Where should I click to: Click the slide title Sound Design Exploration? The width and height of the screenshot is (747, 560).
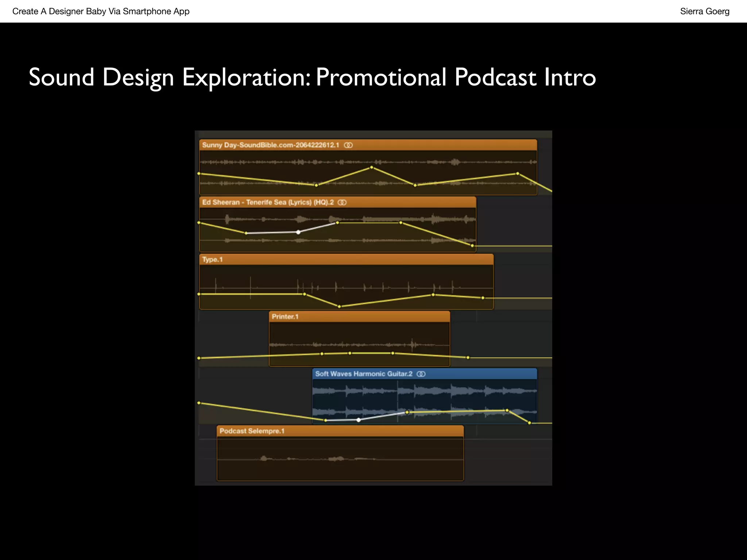tap(312, 77)
